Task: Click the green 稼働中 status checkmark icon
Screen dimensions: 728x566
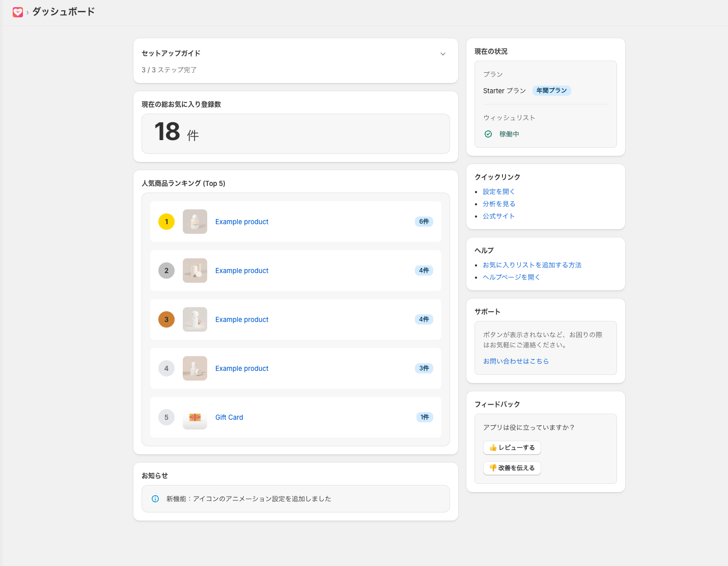Action: coord(488,134)
